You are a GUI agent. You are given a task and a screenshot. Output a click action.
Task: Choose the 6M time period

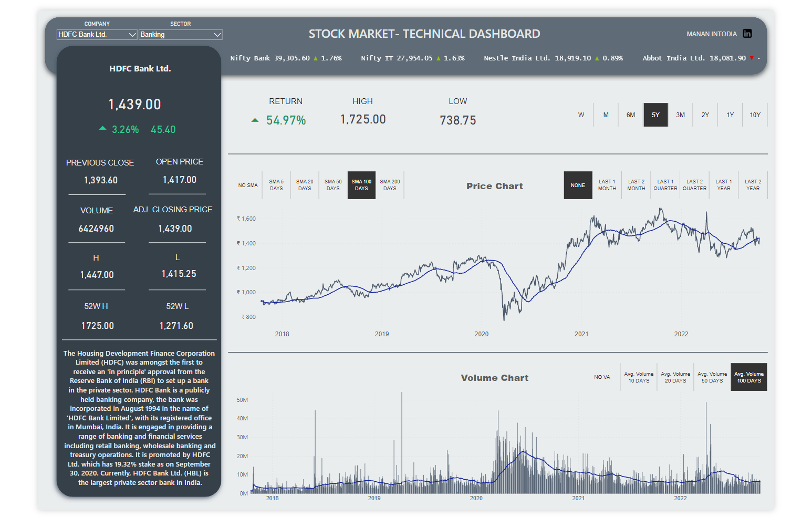coord(631,115)
